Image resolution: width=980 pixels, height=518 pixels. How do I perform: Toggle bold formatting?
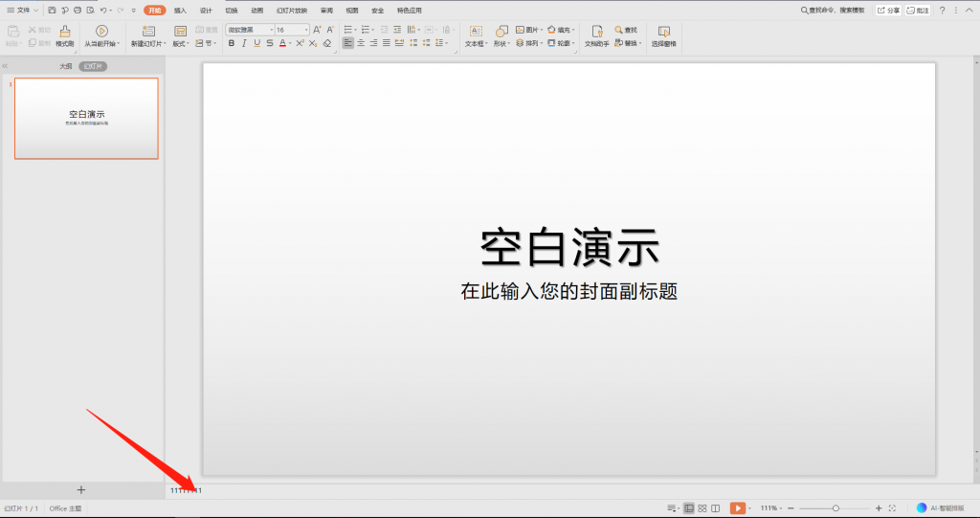coord(231,43)
